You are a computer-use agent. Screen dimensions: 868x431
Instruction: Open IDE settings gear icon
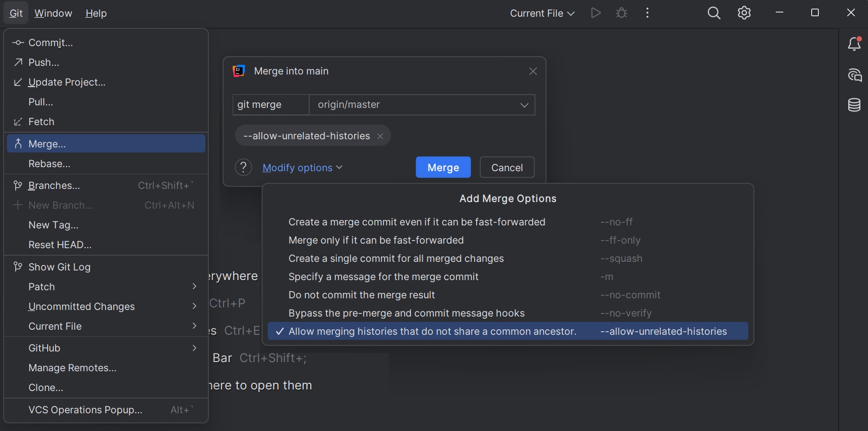tap(744, 13)
